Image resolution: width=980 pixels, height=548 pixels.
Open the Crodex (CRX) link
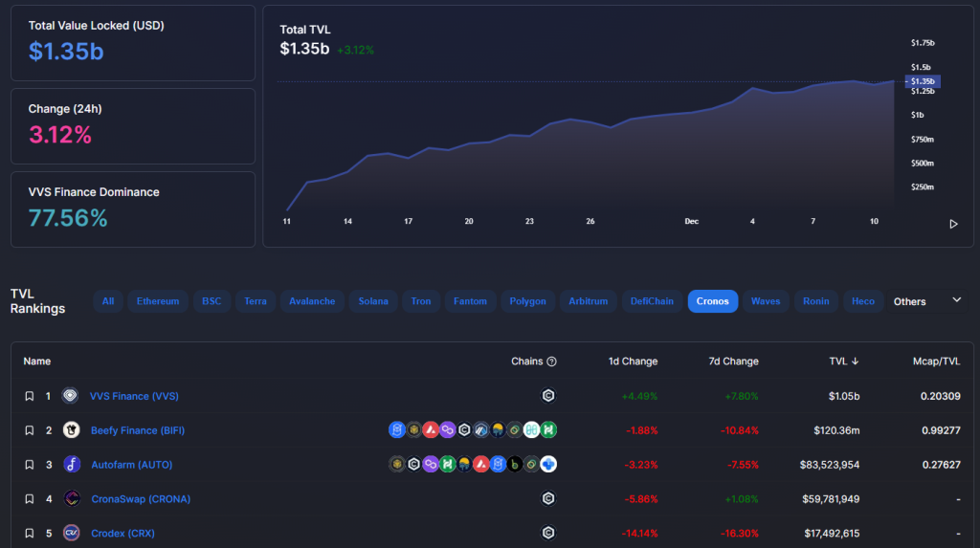[122, 534]
